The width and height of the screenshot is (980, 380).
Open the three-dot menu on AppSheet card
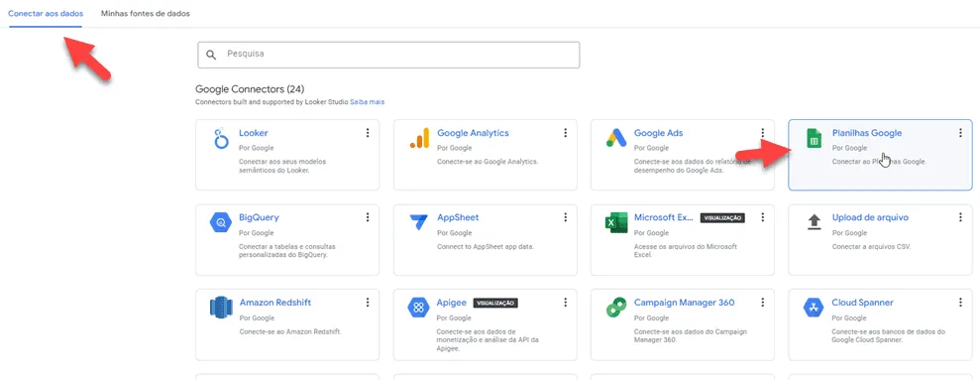click(x=565, y=217)
